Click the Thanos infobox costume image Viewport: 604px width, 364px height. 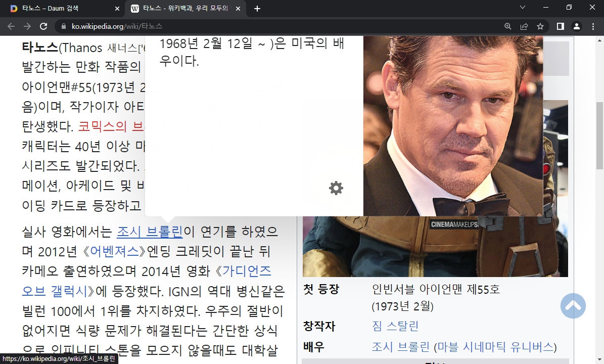click(435, 247)
